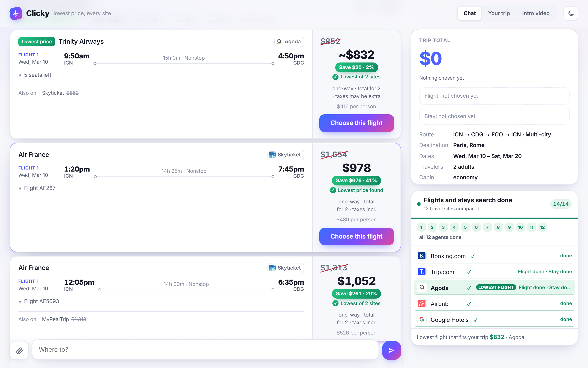588x368 pixels.
Task: Open the Your trip tab
Action: (499, 13)
